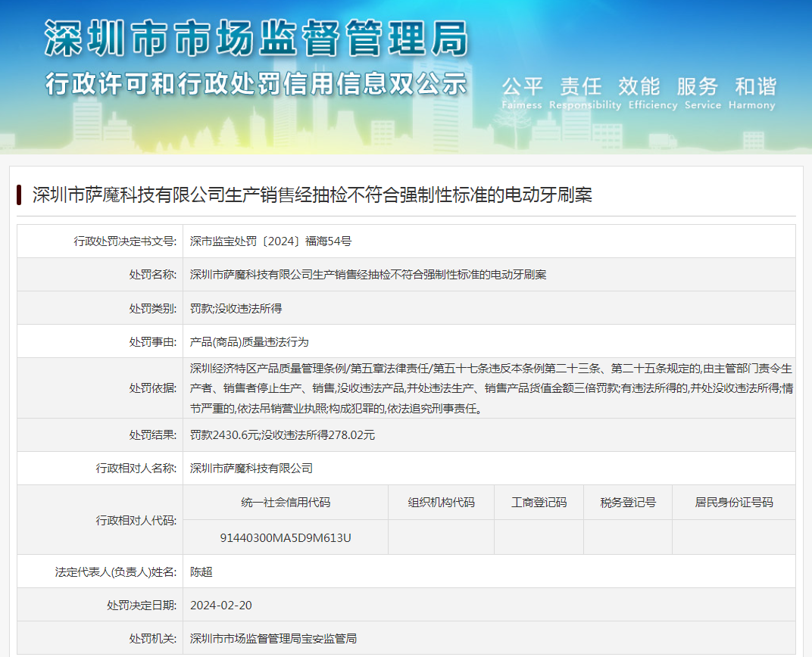Image resolution: width=812 pixels, height=657 pixels.
Task: Click the authority 深圳市市场监督管理局宝安监管局
Action: pyautogui.click(x=273, y=639)
